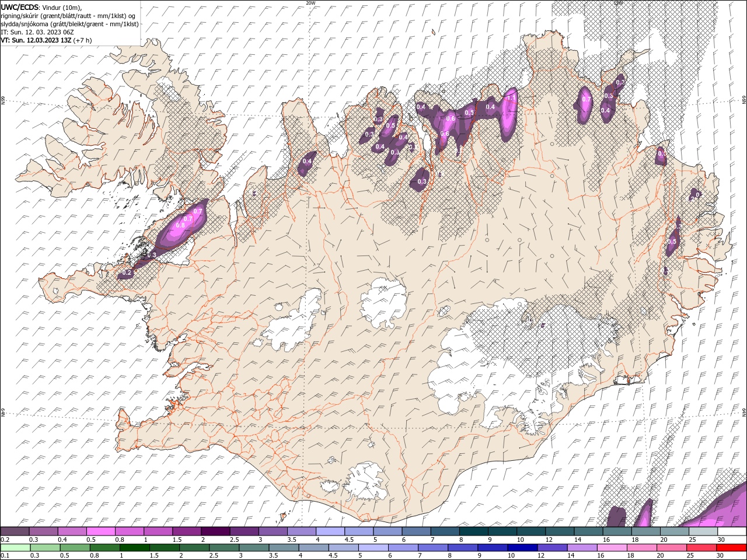Viewport: 747px width, 560px height.
Task: Pick the top-row legend swatch labeled 0.5
Action: click(100, 531)
